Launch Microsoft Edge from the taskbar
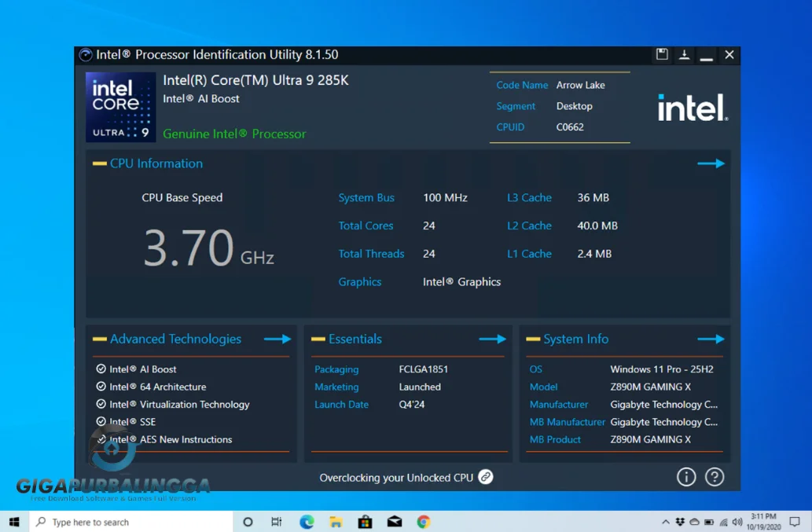Viewport: 812px width, 532px height. point(307,522)
